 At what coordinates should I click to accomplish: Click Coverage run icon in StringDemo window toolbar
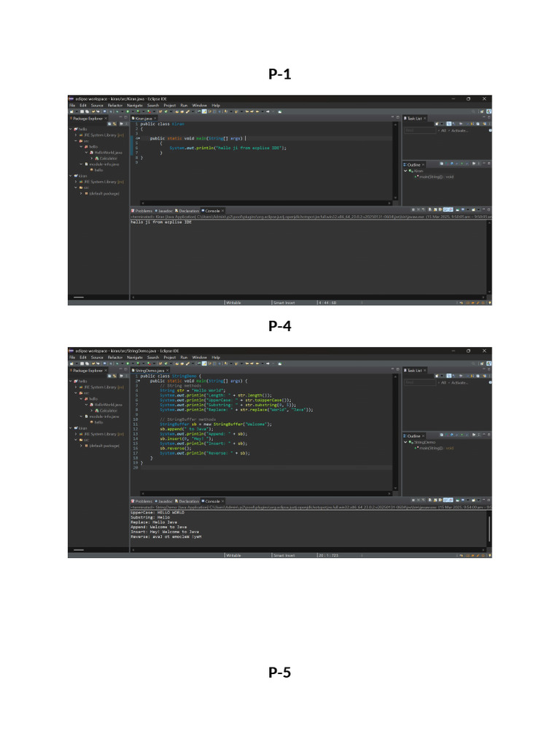pos(138,363)
